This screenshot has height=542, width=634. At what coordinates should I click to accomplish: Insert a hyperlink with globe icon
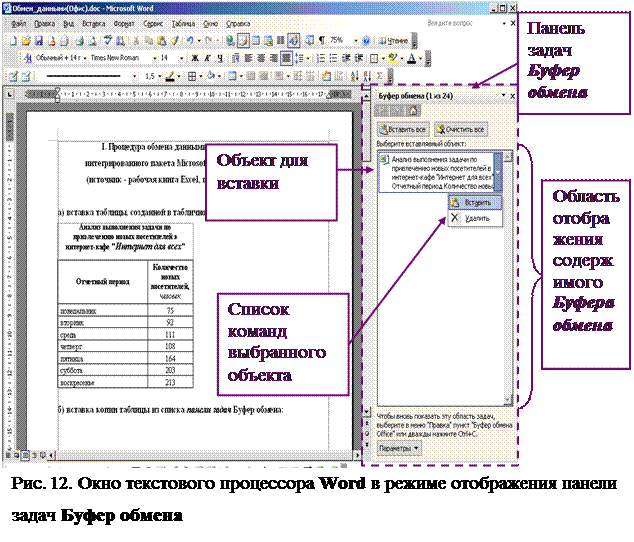(x=230, y=40)
